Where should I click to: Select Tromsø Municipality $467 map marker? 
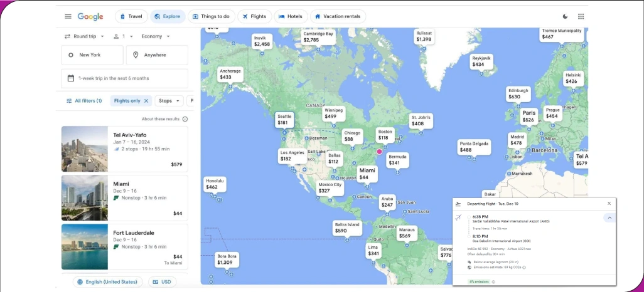[x=562, y=34]
